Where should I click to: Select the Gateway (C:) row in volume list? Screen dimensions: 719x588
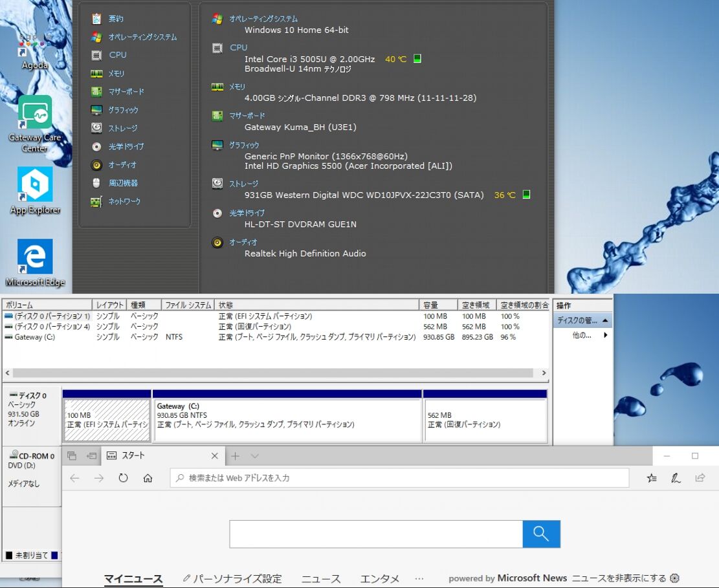click(275, 337)
